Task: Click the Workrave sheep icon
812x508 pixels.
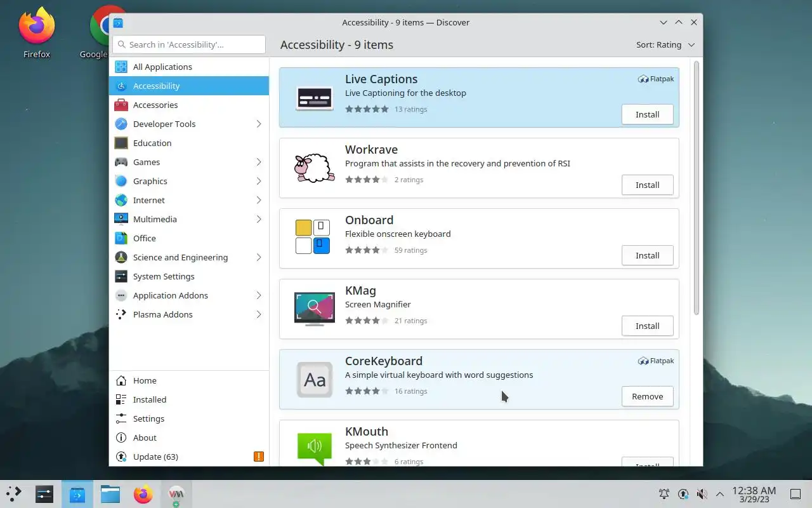Action: [x=315, y=168]
